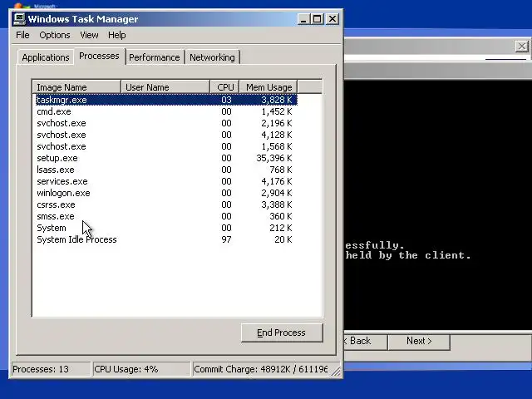The height and width of the screenshot is (399, 532).
Task: Select the lsass.exe process
Action: click(166, 170)
